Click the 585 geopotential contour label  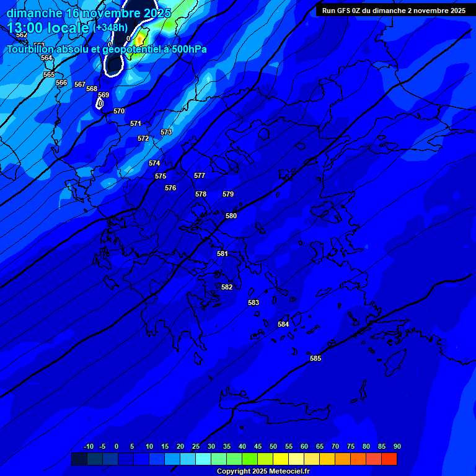point(315,359)
